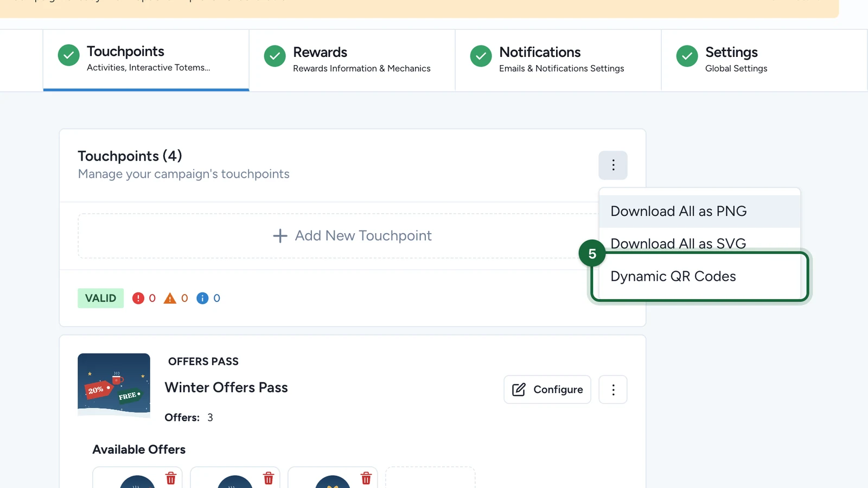The height and width of the screenshot is (488, 868).
Task: Click the Touchpoints (4) heading
Action: tap(130, 156)
